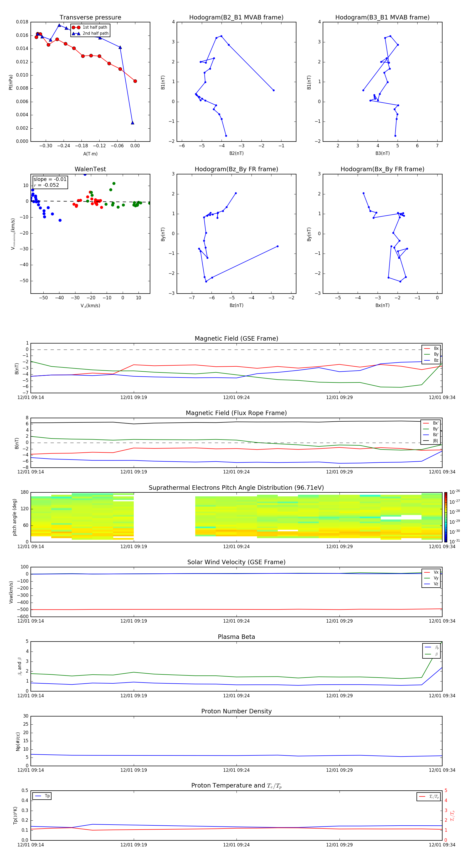The width and height of the screenshot is (473, 868).
Task: Select the "Hodogram(B3_B1 MVAB frame)" title
Action: click(382, 18)
